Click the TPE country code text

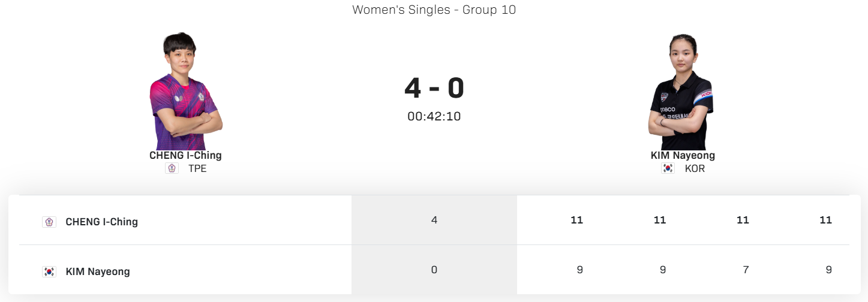197,168
